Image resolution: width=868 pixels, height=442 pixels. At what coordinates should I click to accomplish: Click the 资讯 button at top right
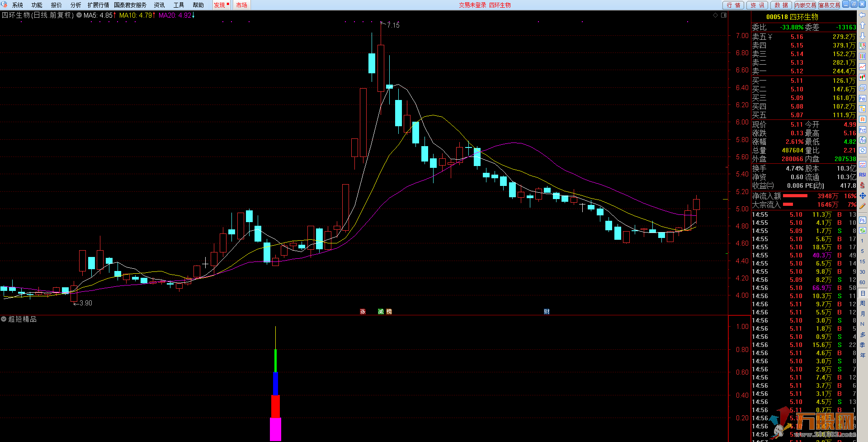757,5
